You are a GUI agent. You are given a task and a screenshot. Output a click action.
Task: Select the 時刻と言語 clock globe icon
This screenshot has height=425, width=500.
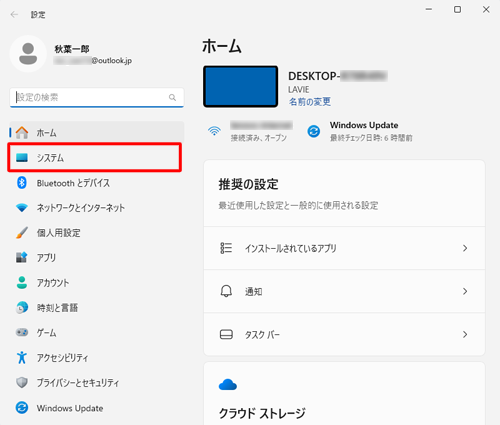[x=22, y=307]
